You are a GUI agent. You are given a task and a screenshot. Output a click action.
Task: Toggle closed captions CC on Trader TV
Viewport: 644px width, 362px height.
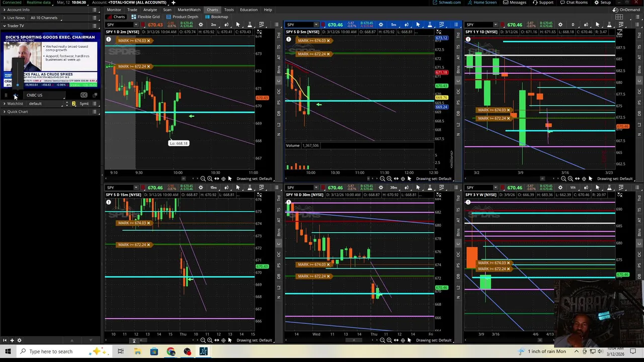84,95
